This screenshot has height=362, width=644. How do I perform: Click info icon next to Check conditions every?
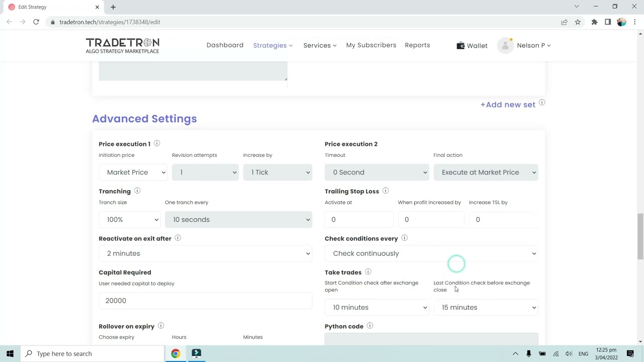click(405, 238)
